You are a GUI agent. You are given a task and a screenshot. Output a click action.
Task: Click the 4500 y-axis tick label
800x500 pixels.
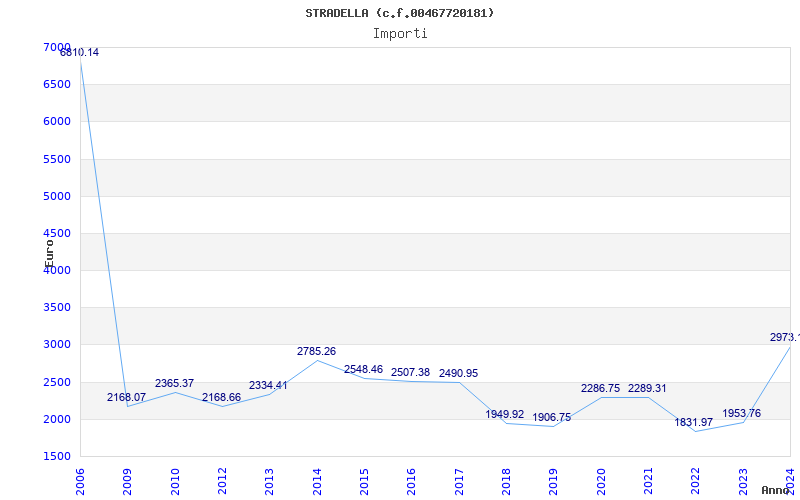(x=57, y=233)
